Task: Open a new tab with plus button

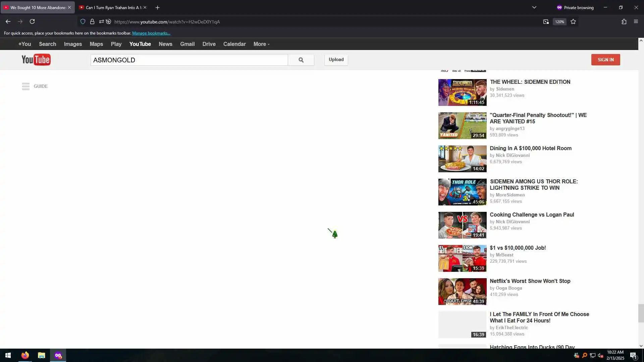Action: pyautogui.click(x=157, y=7)
